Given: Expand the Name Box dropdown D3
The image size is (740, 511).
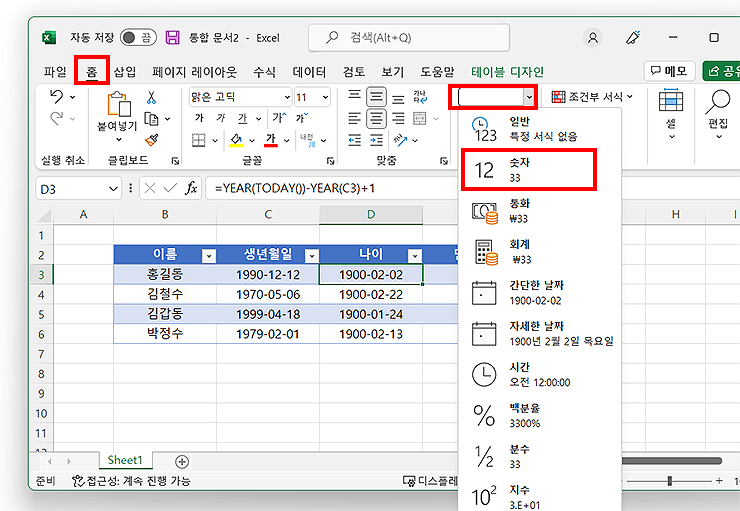Looking at the screenshot, I should pos(113,189).
